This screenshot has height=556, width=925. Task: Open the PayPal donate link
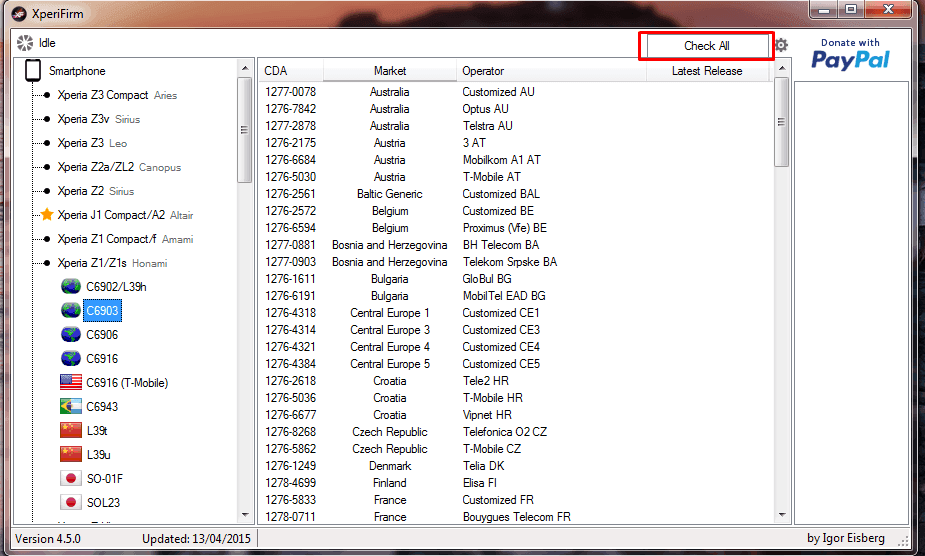coord(850,54)
